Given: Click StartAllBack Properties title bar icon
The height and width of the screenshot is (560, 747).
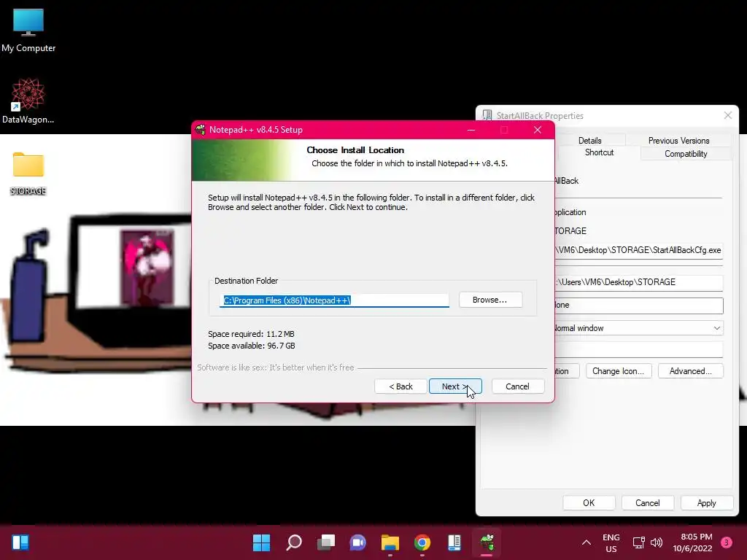Looking at the screenshot, I should (x=487, y=115).
